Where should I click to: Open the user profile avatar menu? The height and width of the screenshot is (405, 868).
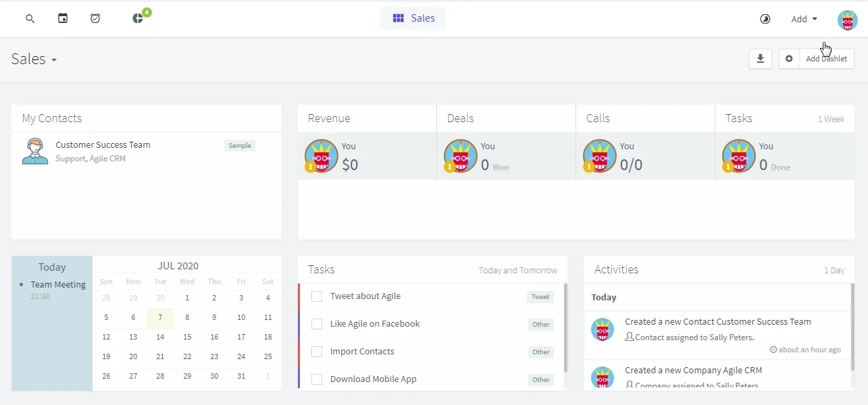pos(847,20)
